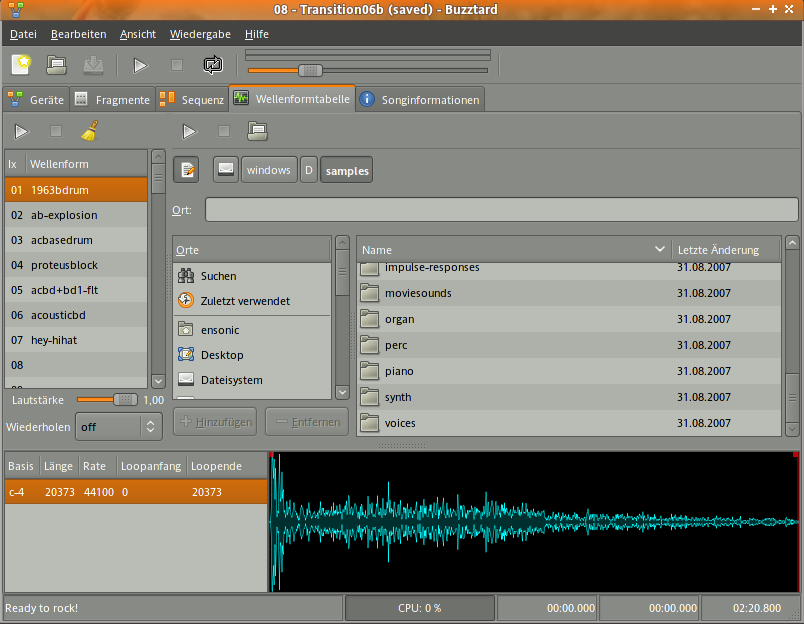The height and width of the screenshot is (624, 804).
Task: Open the voices folder
Action: click(569, 424)
